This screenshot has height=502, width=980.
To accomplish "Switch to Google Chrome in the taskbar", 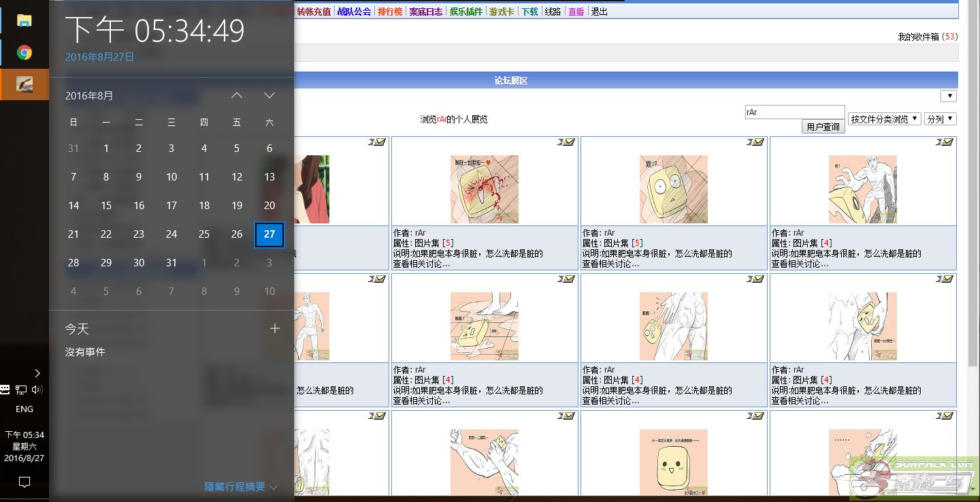I will [24, 52].
